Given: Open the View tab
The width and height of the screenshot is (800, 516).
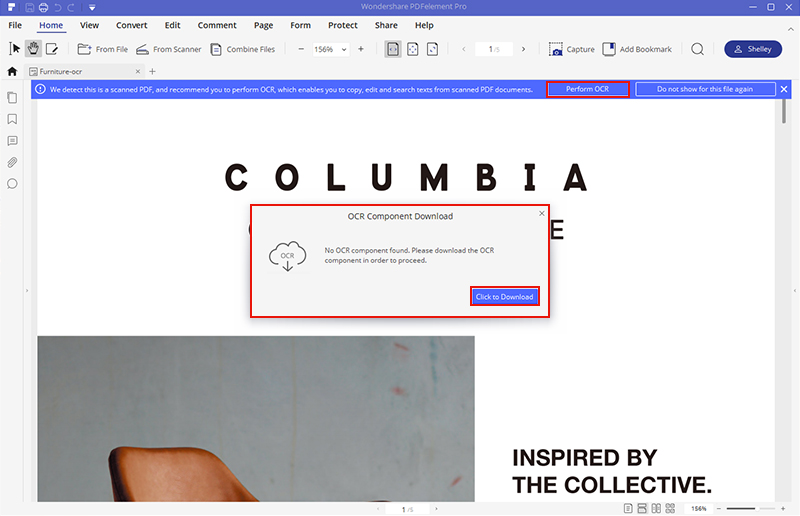Looking at the screenshot, I should 89,25.
